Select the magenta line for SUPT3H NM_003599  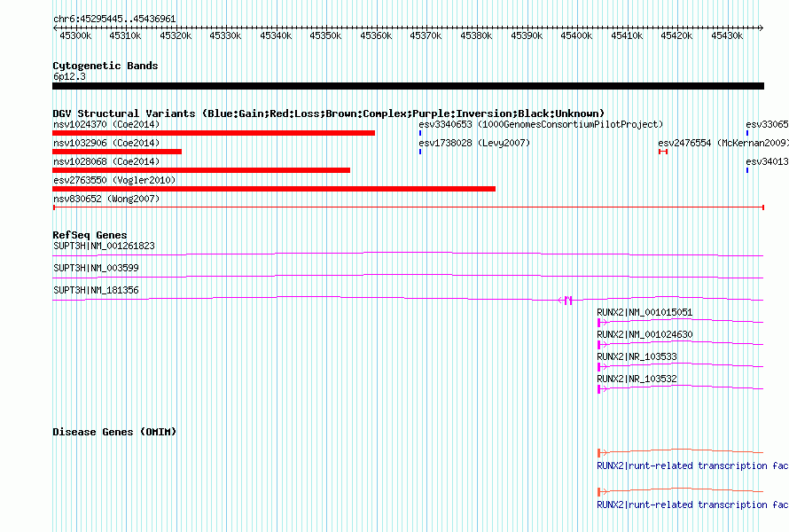point(408,277)
